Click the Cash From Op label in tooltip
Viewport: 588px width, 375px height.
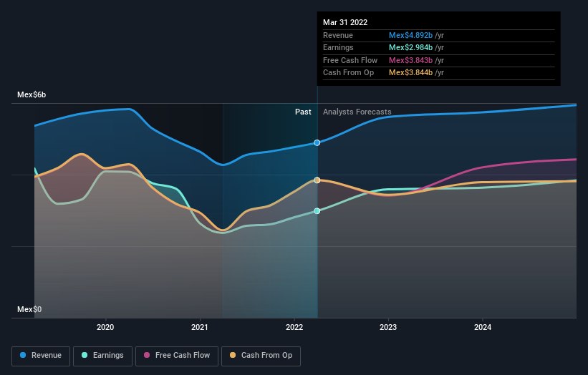(348, 73)
